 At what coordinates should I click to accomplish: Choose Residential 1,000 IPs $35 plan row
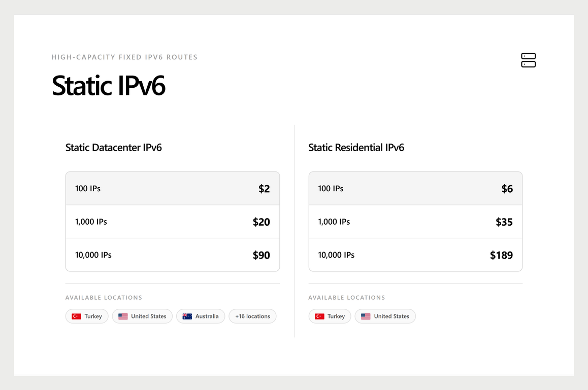coord(415,222)
